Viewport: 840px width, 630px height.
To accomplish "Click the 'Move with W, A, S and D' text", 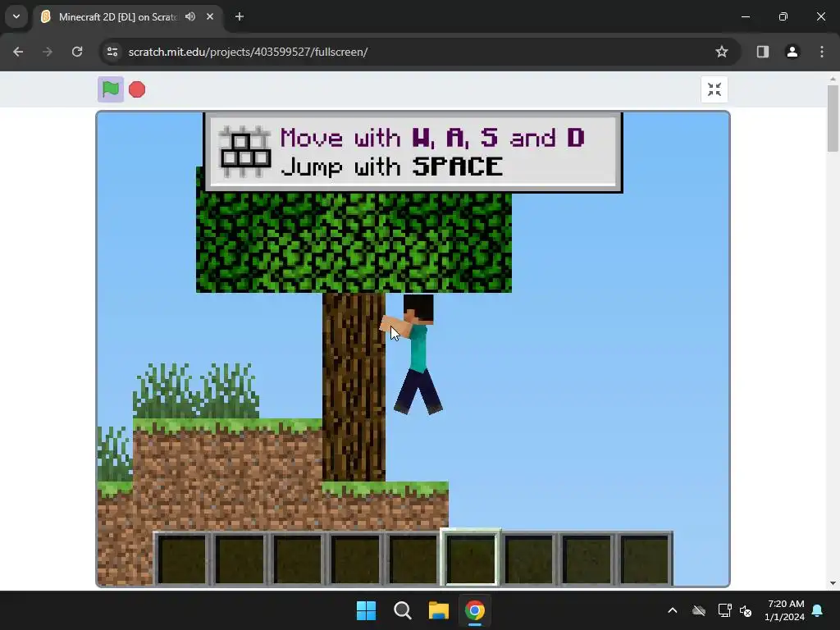I will pyautogui.click(x=432, y=138).
